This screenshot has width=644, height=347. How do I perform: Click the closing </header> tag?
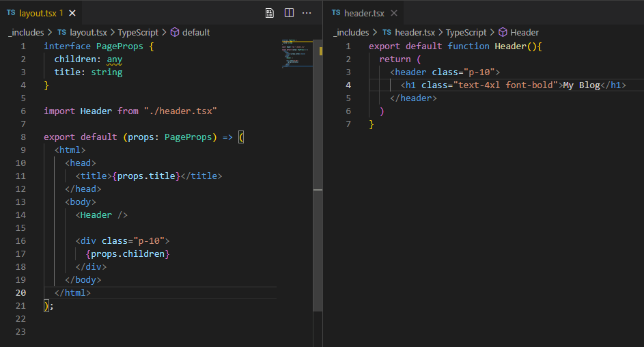click(x=413, y=98)
